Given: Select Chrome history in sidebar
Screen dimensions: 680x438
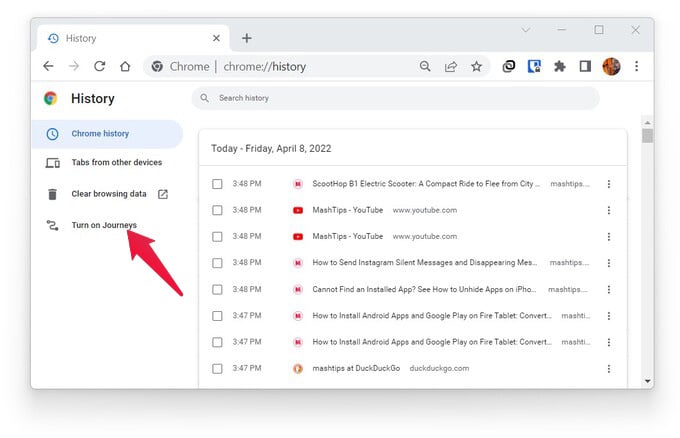Looking at the screenshot, I should tap(107, 134).
